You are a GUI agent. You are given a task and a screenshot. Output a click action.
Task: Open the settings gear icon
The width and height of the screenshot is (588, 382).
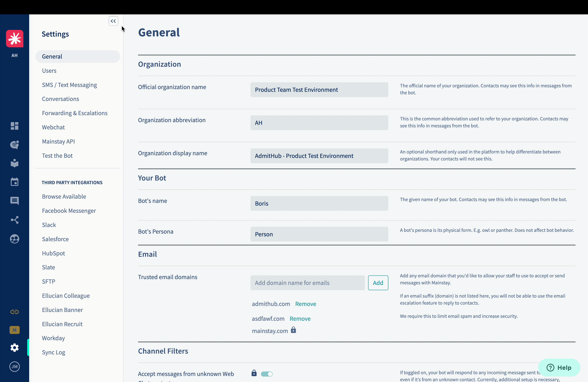pyautogui.click(x=15, y=347)
